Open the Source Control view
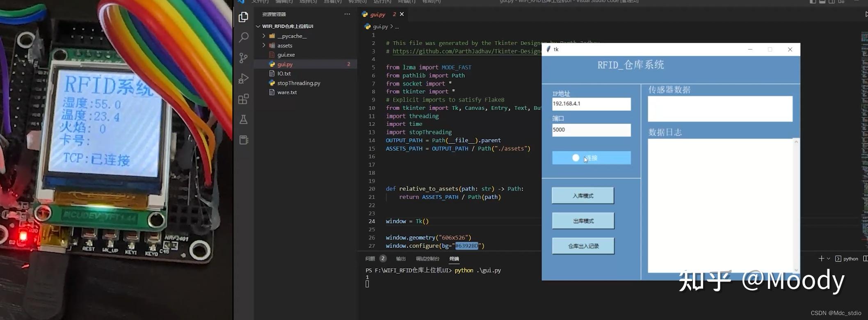 pyautogui.click(x=243, y=58)
